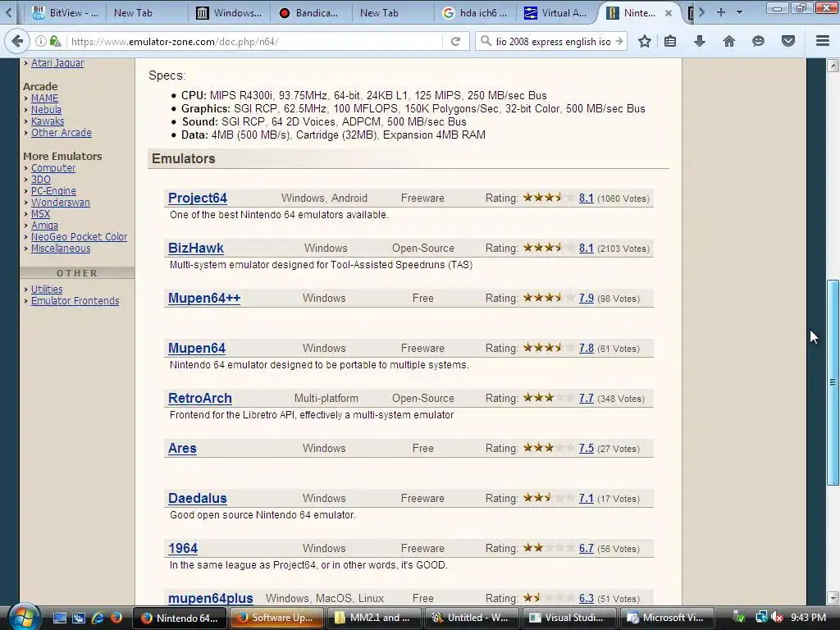Open the Mupen64 emulator link
The width and height of the screenshot is (840, 630).
(x=197, y=348)
